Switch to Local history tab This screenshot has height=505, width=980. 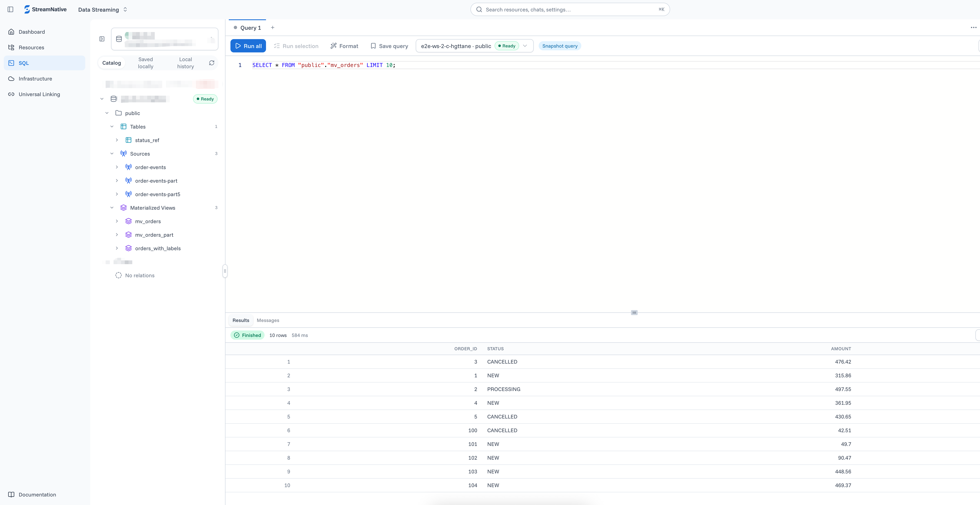pos(186,63)
